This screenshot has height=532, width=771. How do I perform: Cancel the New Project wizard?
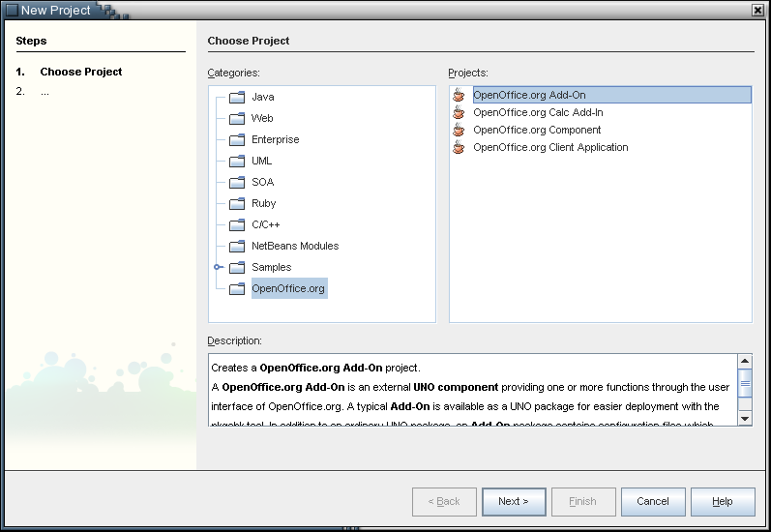pyautogui.click(x=653, y=501)
